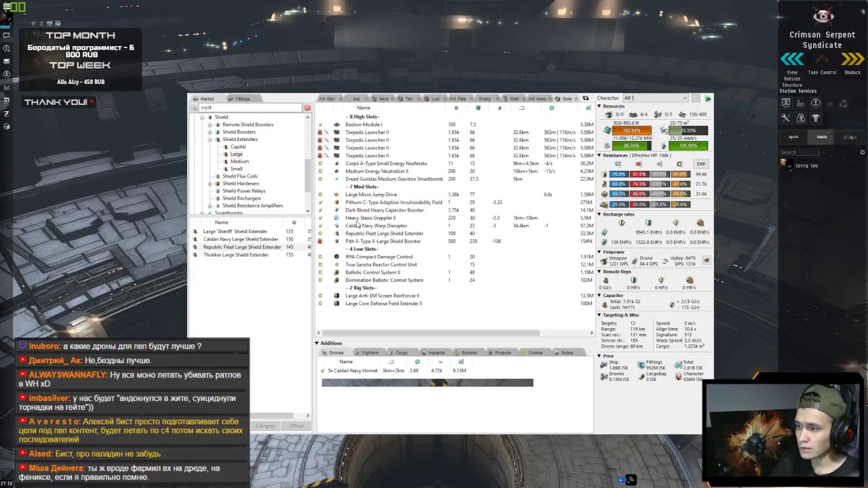Click the Officer filter button
This screenshot has height=488, width=868.
coord(296,426)
